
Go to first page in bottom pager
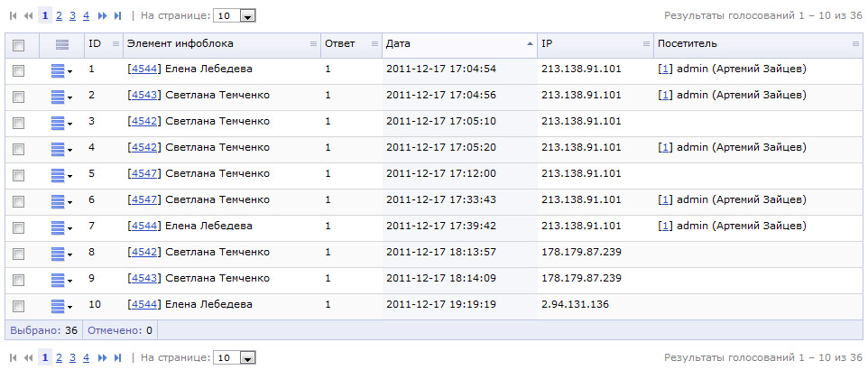pyautogui.click(x=13, y=358)
